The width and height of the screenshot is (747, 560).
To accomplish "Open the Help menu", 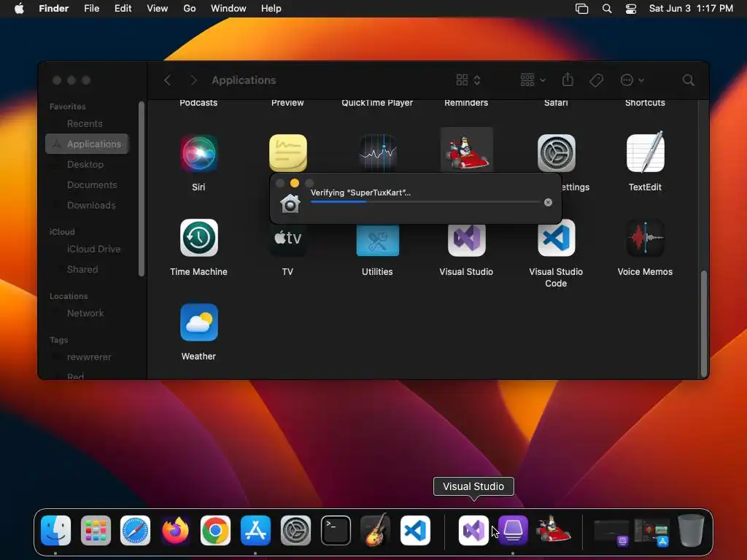I will click(x=271, y=9).
